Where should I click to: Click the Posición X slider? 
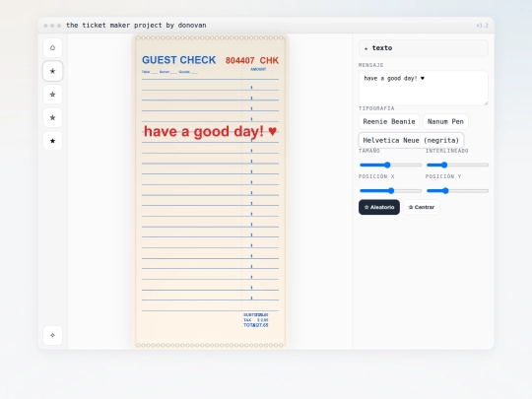point(390,191)
